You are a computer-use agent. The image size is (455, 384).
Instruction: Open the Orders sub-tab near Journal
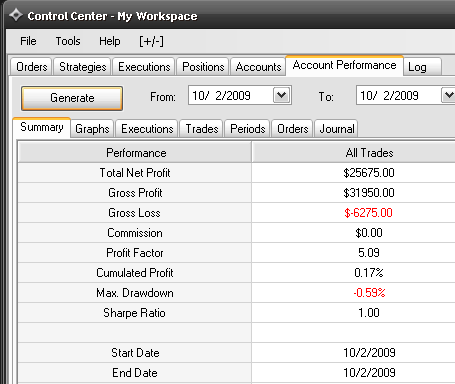point(293,129)
